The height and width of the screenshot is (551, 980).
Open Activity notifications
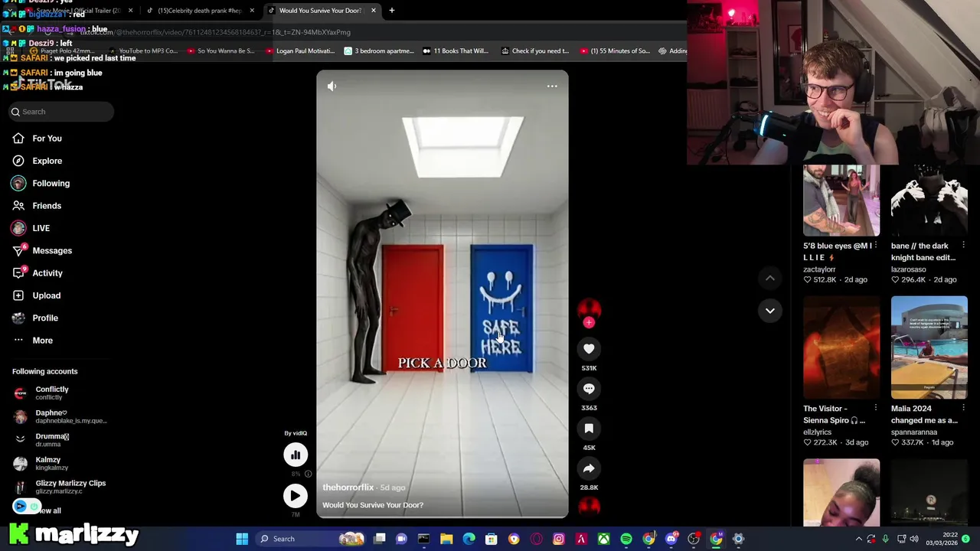pyautogui.click(x=37, y=273)
